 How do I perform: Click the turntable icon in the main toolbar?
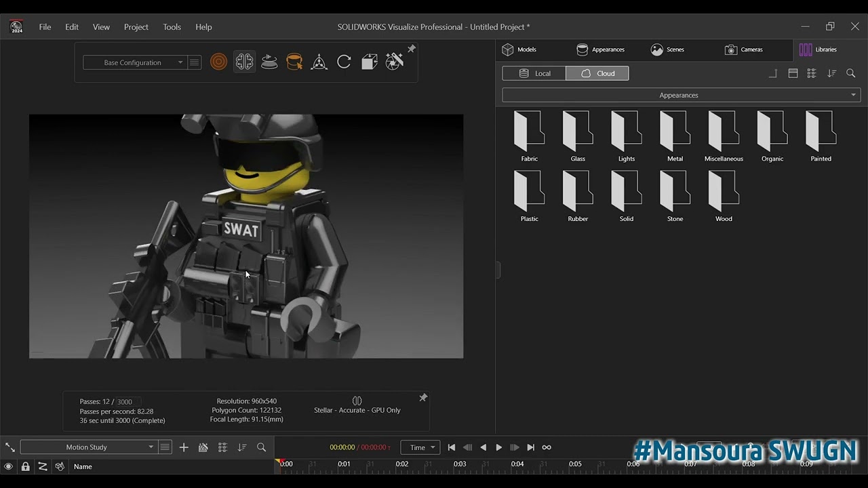pos(269,62)
